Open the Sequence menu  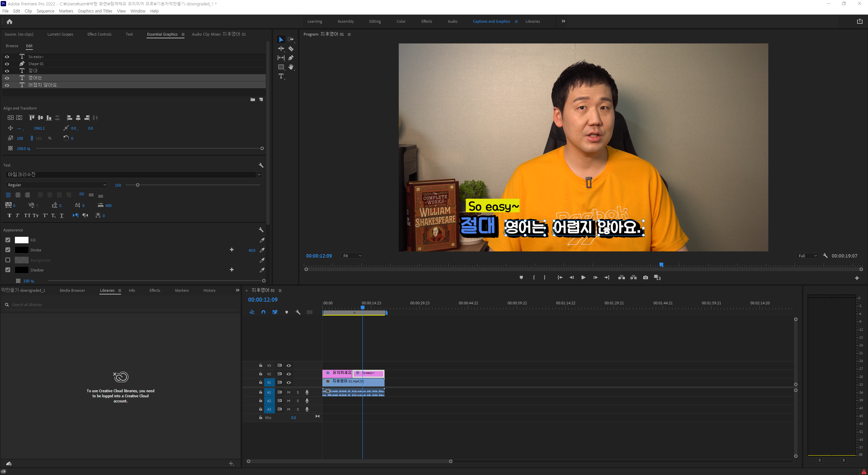click(x=45, y=11)
